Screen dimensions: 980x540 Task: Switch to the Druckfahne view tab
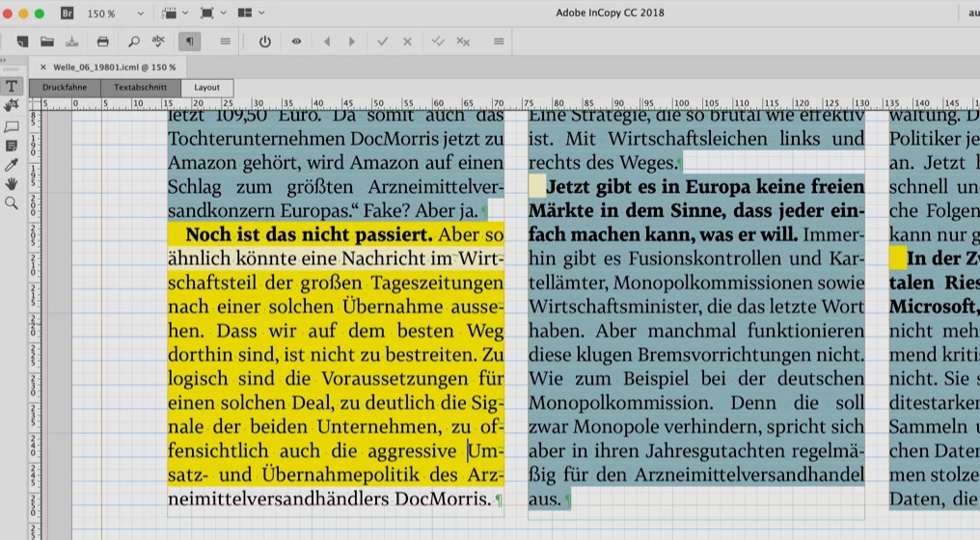click(x=65, y=88)
